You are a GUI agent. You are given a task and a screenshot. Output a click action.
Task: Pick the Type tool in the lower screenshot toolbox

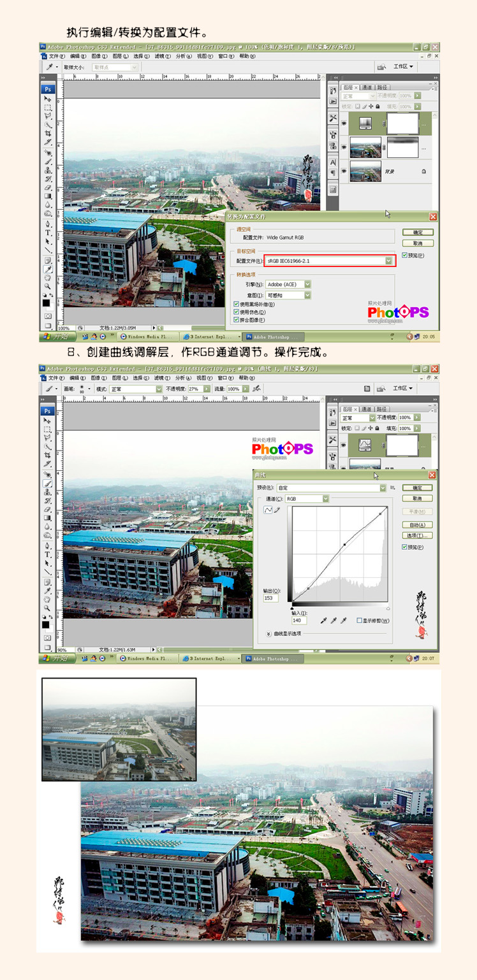tap(47, 554)
